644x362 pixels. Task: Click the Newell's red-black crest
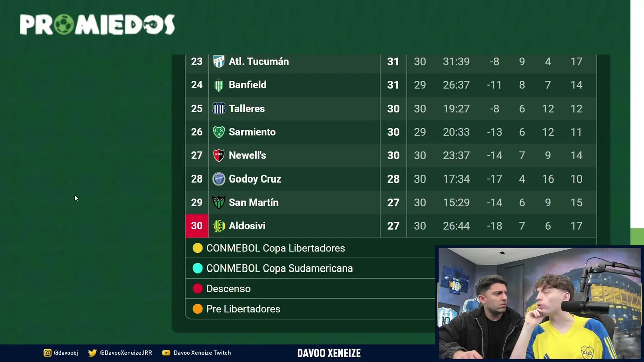pyautogui.click(x=219, y=155)
